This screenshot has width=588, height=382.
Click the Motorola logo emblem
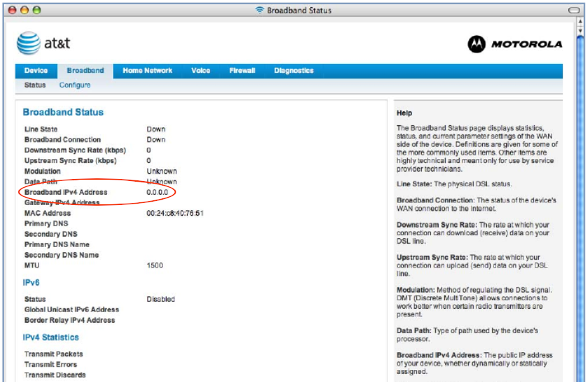click(x=476, y=44)
